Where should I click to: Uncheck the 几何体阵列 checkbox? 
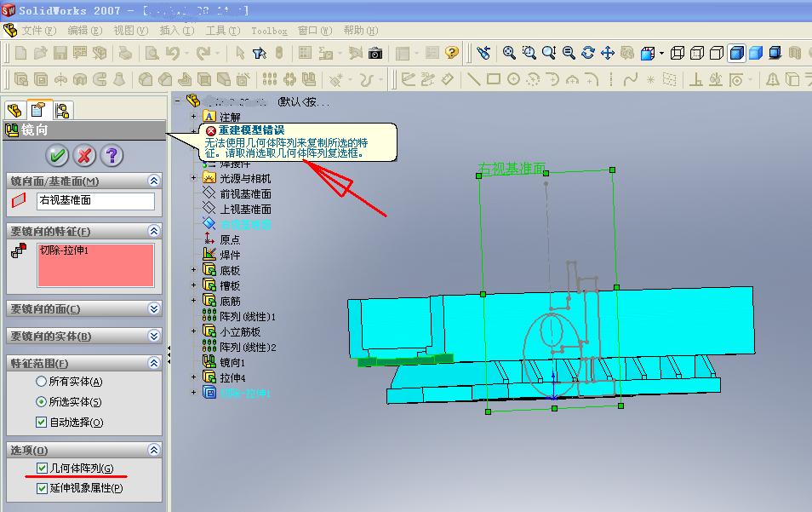click(42, 469)
